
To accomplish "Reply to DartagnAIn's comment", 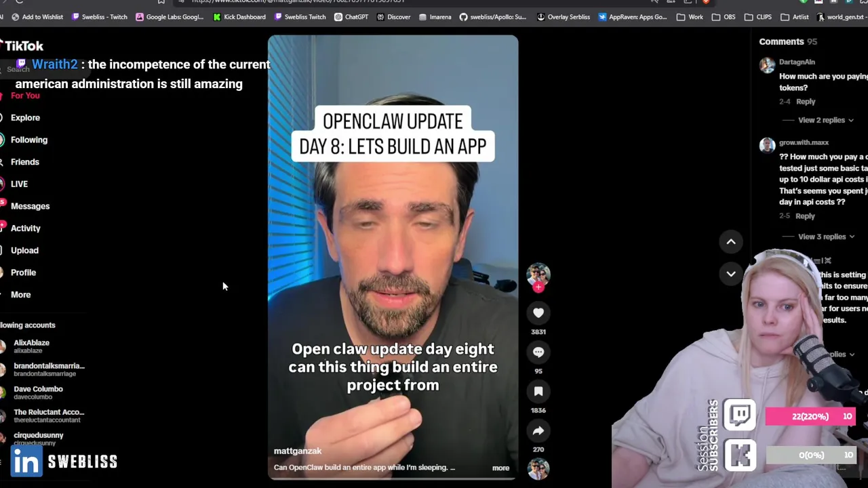I will click(806, 102).
